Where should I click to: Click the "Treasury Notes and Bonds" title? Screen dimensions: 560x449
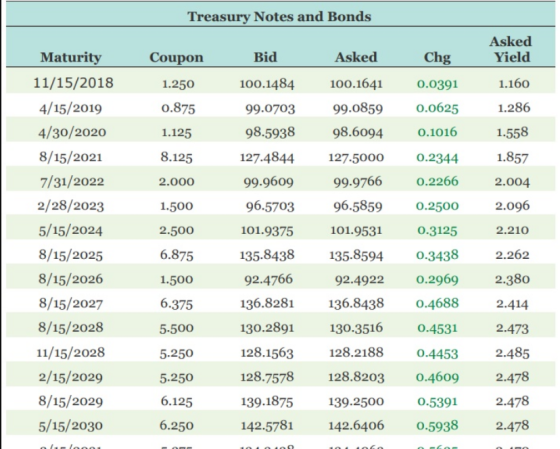click(x=279, y=16)
